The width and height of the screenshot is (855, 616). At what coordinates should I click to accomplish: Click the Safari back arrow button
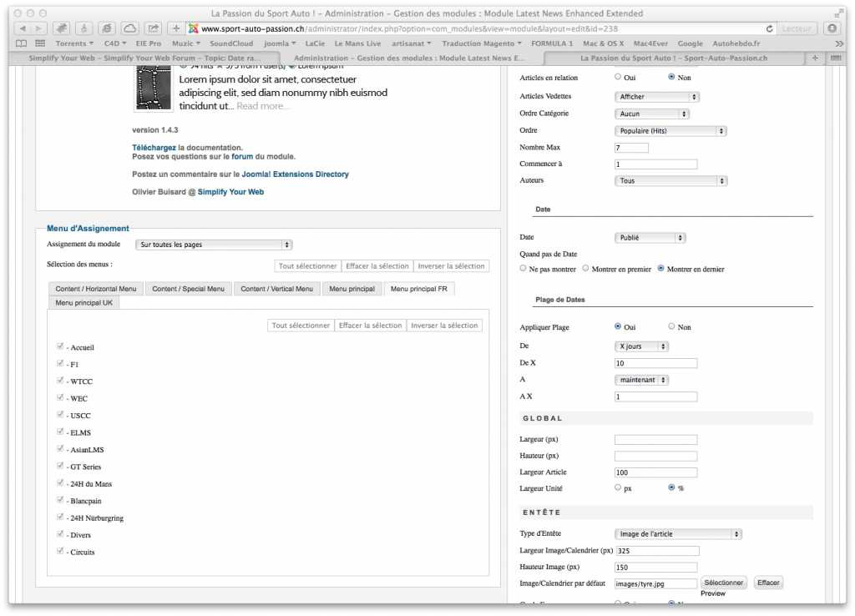point(22,28)
